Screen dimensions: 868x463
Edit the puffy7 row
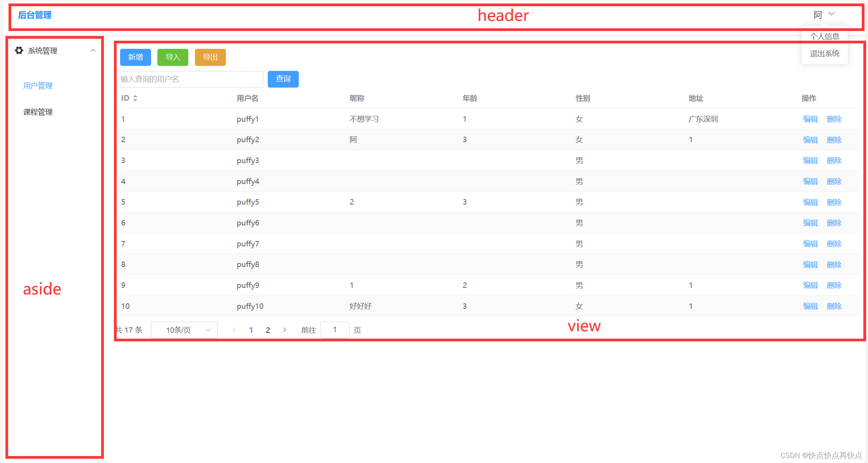(x=810, y=244)
